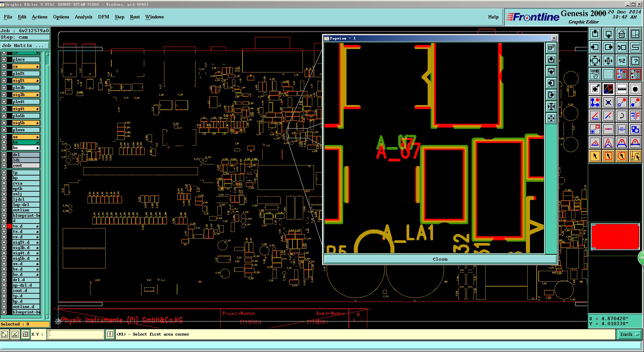Click the 1:2 zoom ratio icon
Screen dimensions: 644x352
pos(622,61)
